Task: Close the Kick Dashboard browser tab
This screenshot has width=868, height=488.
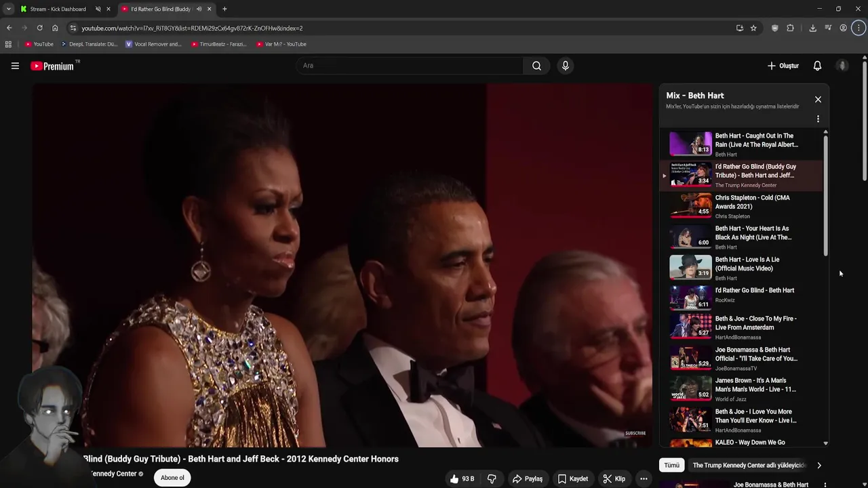Action: pyautogui.click(x=108, y=9)
